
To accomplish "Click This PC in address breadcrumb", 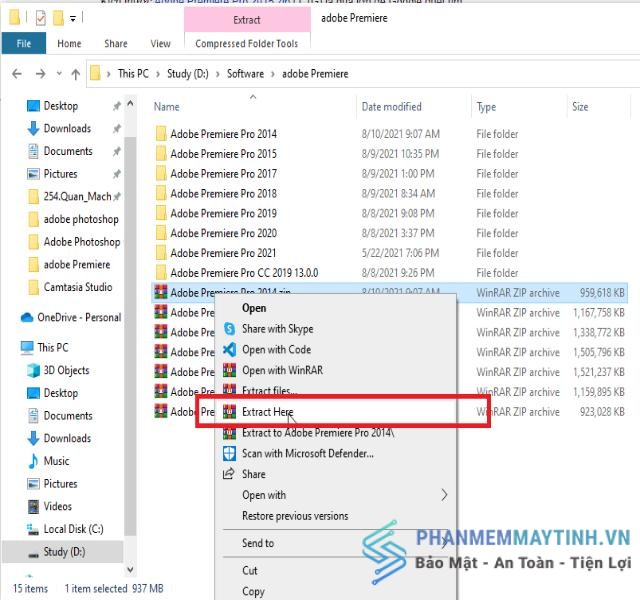I will pos(133,74).
